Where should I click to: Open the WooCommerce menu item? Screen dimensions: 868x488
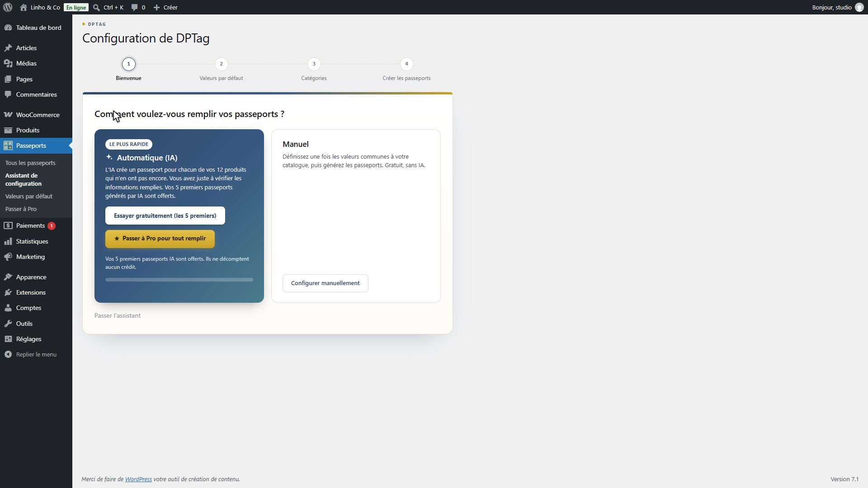coord(36,115)
